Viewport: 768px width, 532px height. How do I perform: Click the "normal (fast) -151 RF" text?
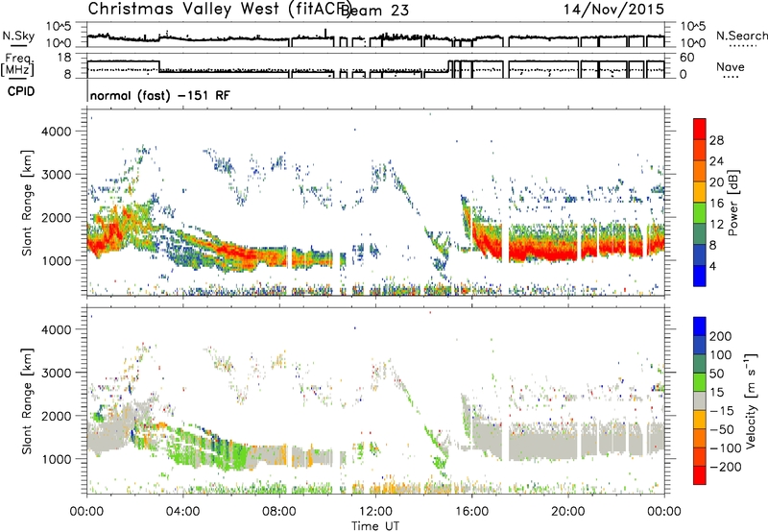(x=159, y=95)
